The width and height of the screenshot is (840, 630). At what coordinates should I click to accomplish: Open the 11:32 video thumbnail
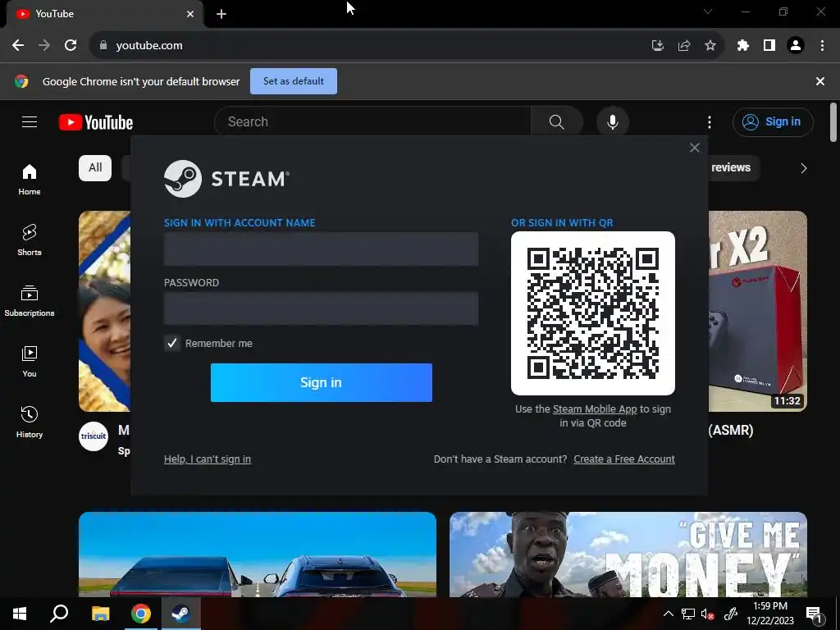(757, 311)
